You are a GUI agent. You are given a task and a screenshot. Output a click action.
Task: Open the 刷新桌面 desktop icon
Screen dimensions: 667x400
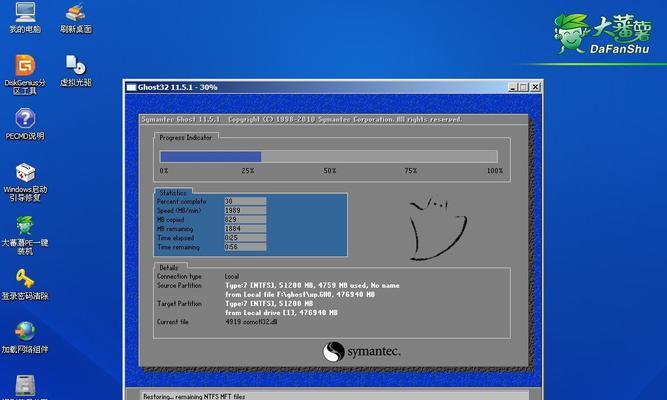tap(76, 17)
